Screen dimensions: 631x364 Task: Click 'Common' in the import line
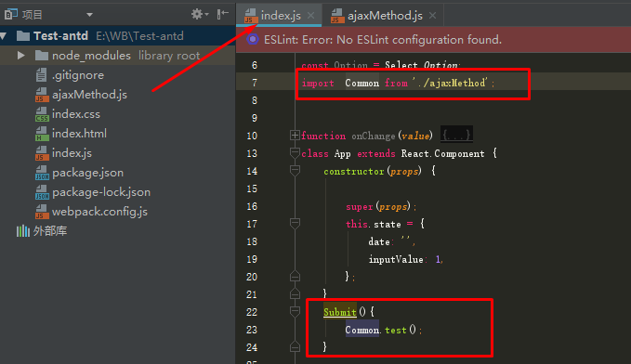[x=362, y=83]
